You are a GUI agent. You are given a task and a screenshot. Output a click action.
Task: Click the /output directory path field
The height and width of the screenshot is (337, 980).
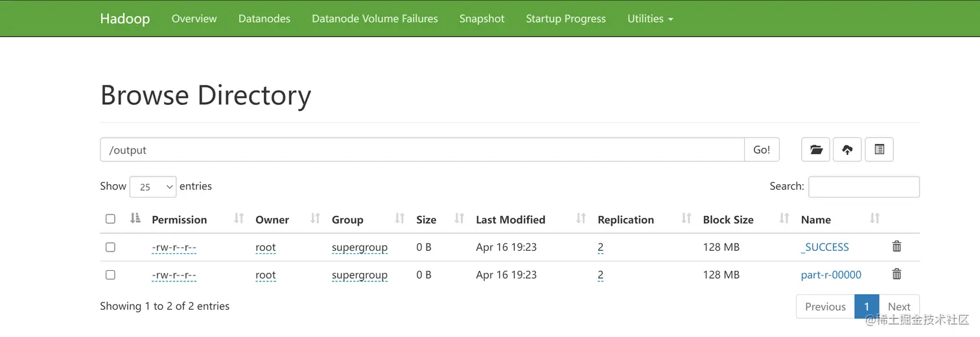pos(421,150)
